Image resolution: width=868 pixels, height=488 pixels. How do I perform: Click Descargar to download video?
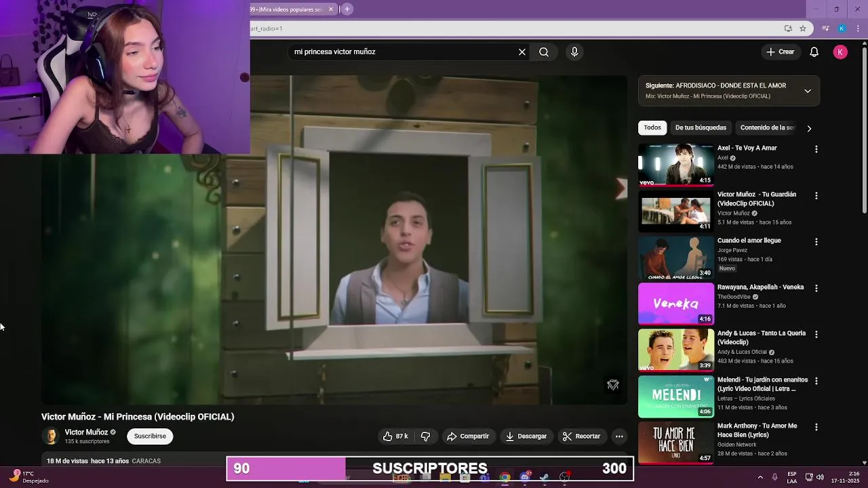[x=526, y=436]
